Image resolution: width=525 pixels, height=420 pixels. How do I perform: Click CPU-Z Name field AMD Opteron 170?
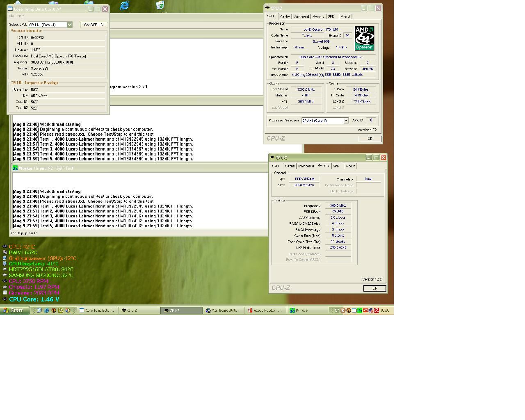tap(321, 30)
